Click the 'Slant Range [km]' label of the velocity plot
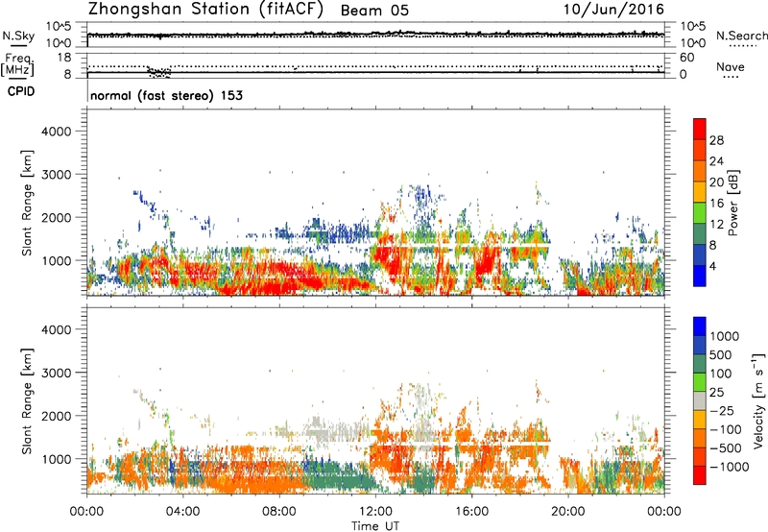The width and height of the screenshot is (768, 532). point(27,401)
